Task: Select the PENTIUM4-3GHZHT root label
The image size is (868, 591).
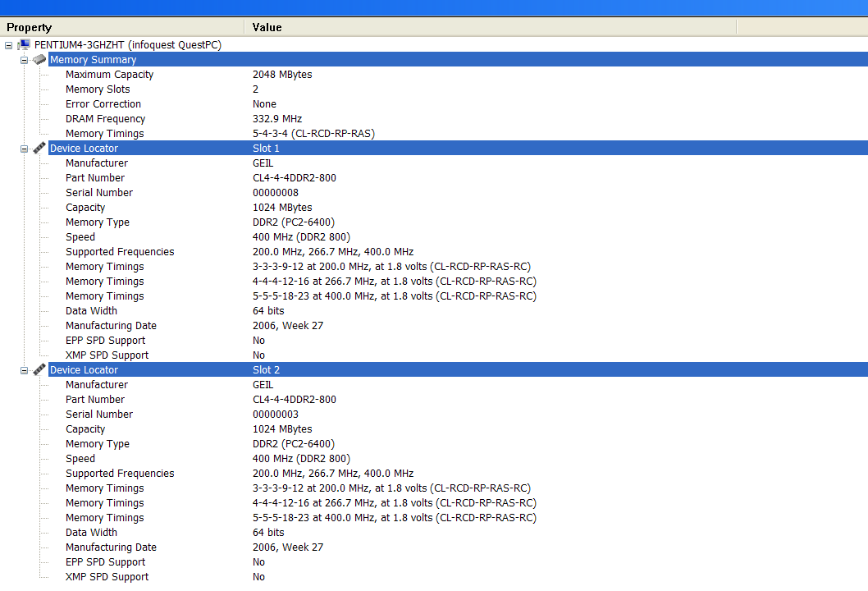Action: pos(128,45)
